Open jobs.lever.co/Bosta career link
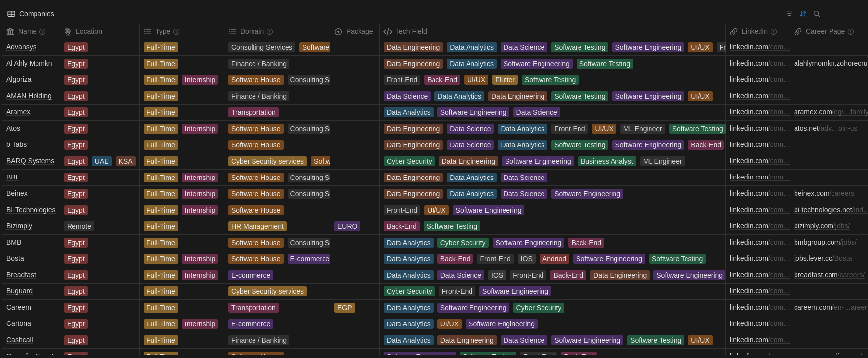The height and width of the screenshot is (358, 868). coord(823,258)
